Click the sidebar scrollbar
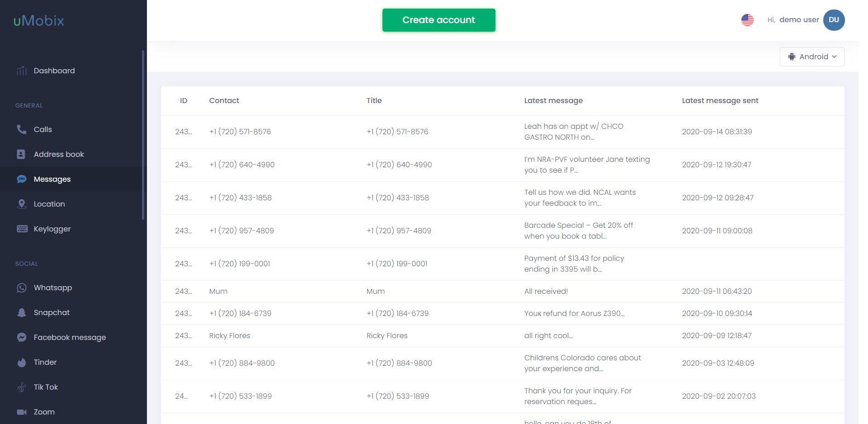Screen dimensions: 868x424 (143, 135)
